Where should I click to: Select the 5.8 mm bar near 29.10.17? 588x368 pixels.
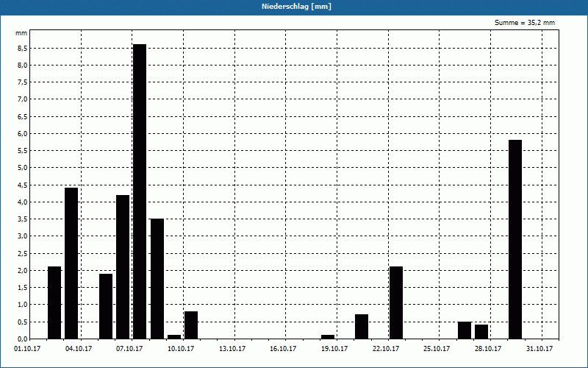click(515, 240)
